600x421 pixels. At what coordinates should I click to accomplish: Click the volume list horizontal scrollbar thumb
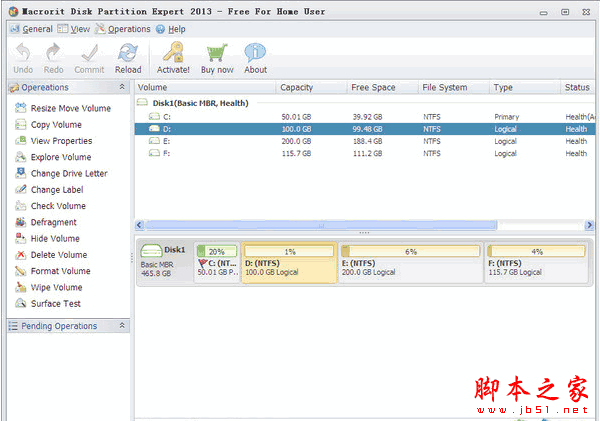point(321,225)
